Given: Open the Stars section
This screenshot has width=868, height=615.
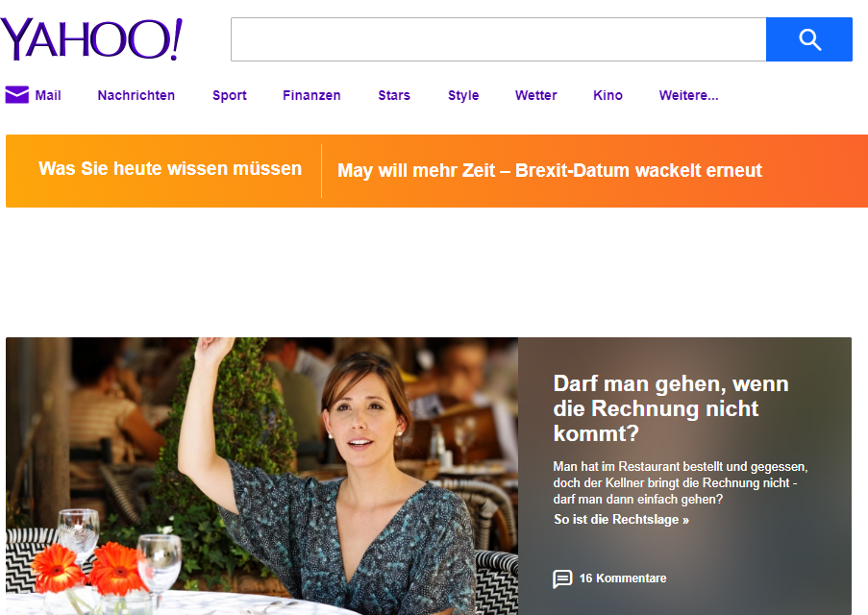Looking at the screenshot, I should tap(394, 95).
